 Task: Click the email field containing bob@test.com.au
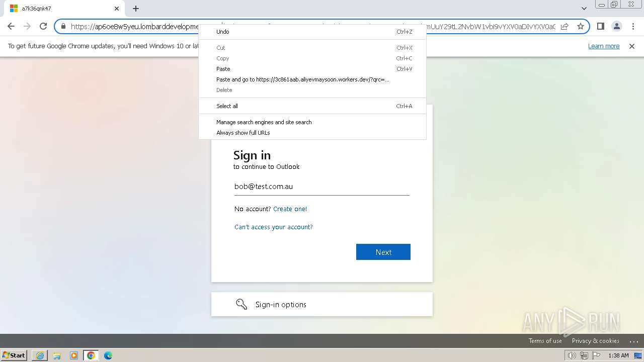(x=322, y=187)
